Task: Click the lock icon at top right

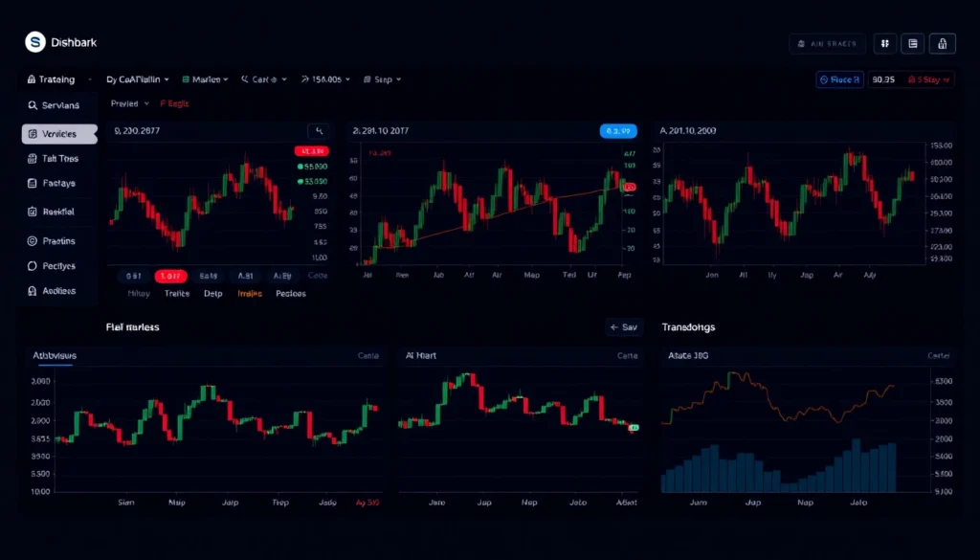Action: [943, 44]
